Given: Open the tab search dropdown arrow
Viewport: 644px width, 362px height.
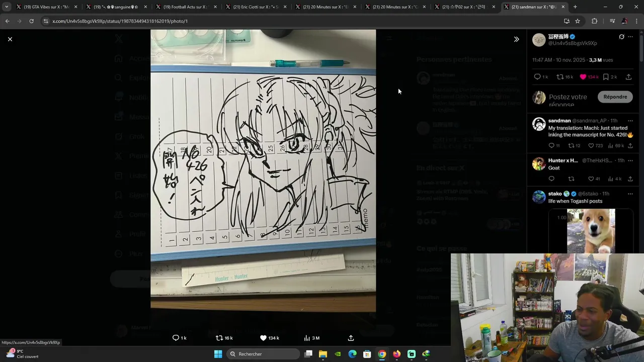Looking at the screenshot, I should coord(7,7).
